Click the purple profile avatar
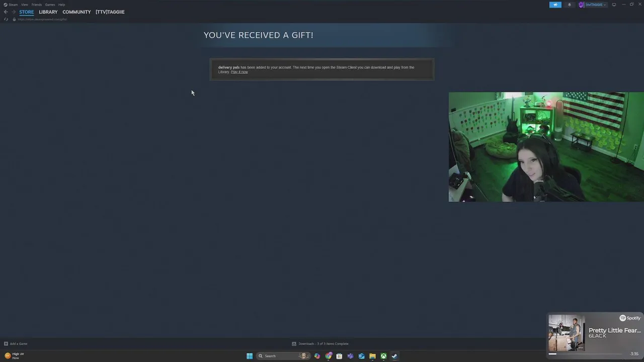This screenshot has height=362, width=644. tap(581, 5)
